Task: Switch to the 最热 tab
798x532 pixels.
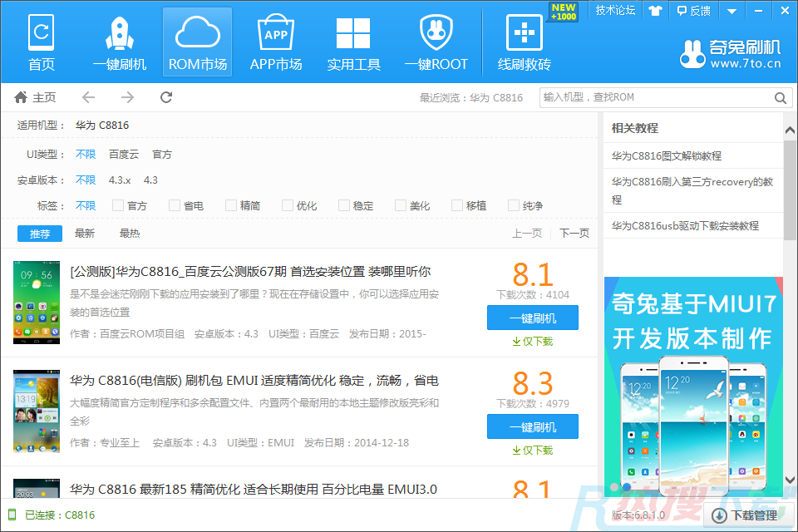Action: tap(130, 233)
